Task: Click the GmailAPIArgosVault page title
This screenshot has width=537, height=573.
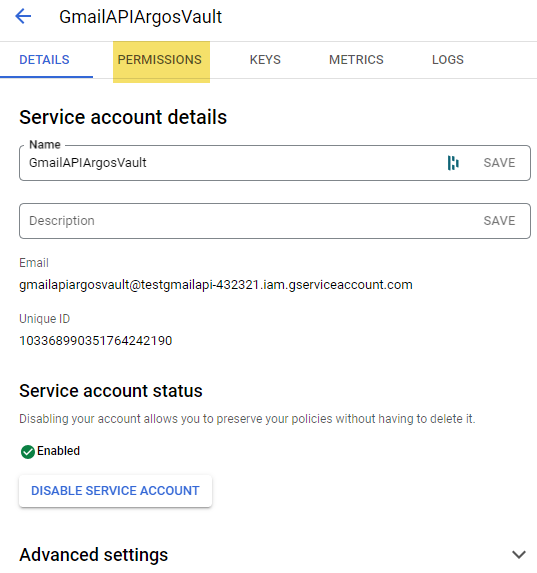Action: [x=140, y=17]
